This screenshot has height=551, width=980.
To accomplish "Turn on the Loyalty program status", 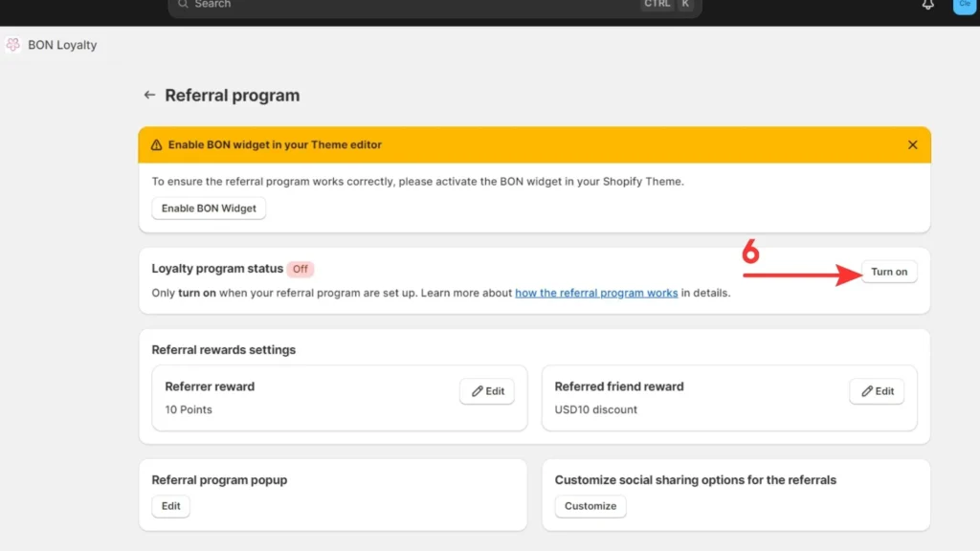I will coord(888,272).
